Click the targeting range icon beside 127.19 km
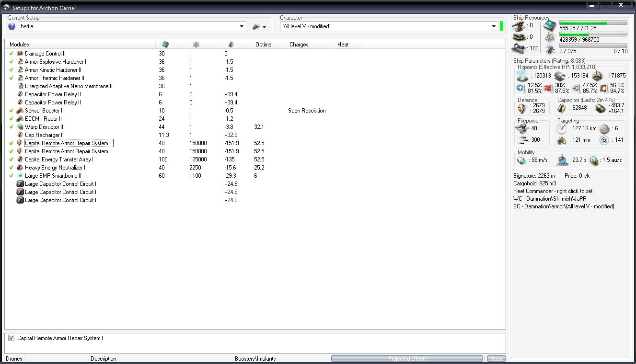Screen dimensions: 636x364 [x=561, y=129]
